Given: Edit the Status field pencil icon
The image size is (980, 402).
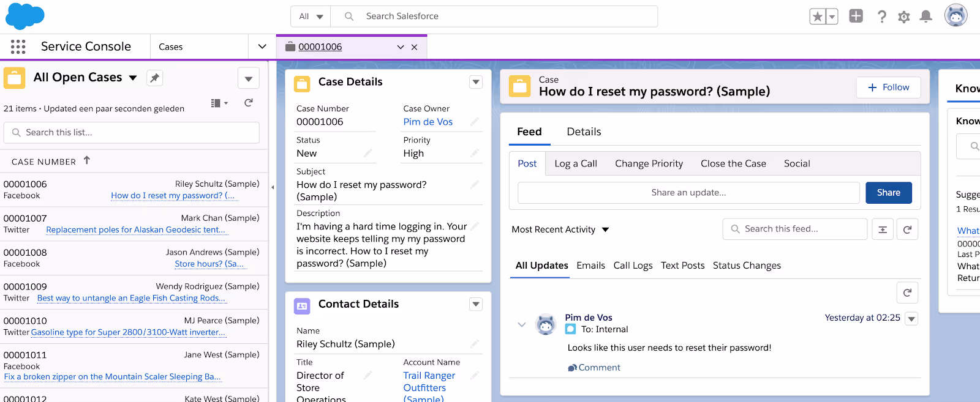Looking at the screenshot, I should coord(368,153).
